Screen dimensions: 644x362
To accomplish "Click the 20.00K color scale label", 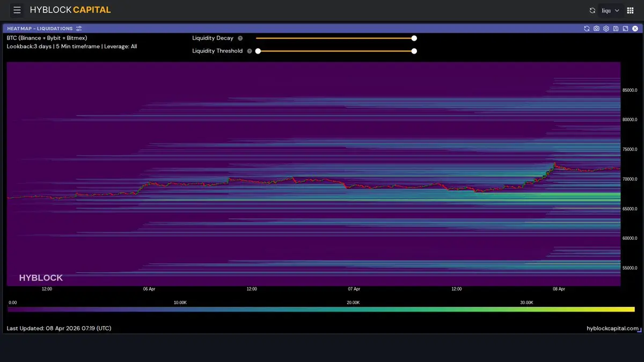I will click(353, 303).
